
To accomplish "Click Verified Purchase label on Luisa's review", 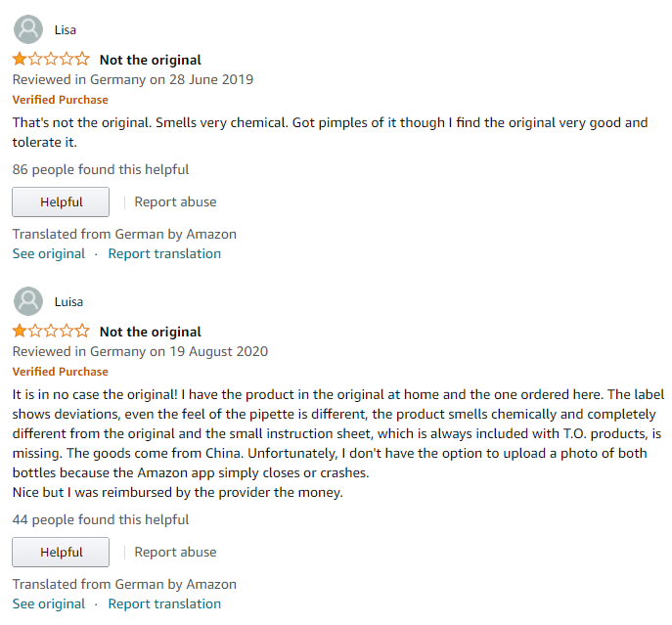I will click(x=60, y=372).
